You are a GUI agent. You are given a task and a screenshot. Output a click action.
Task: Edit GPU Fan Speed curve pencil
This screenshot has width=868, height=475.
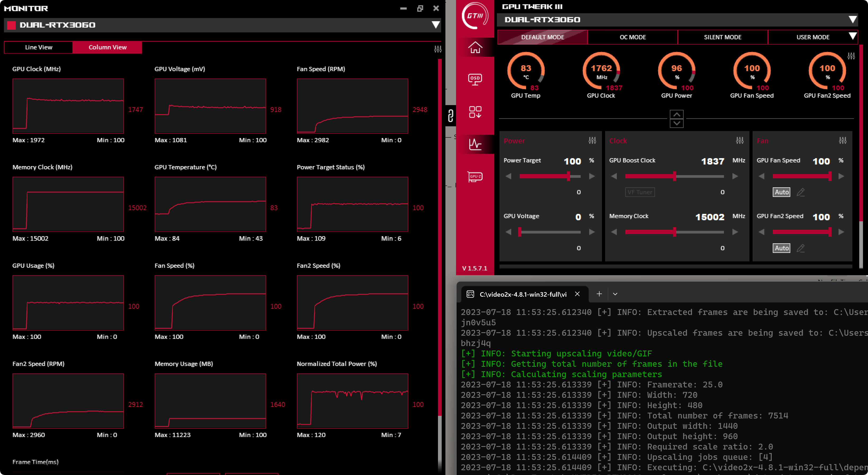[x=801, y=192]
